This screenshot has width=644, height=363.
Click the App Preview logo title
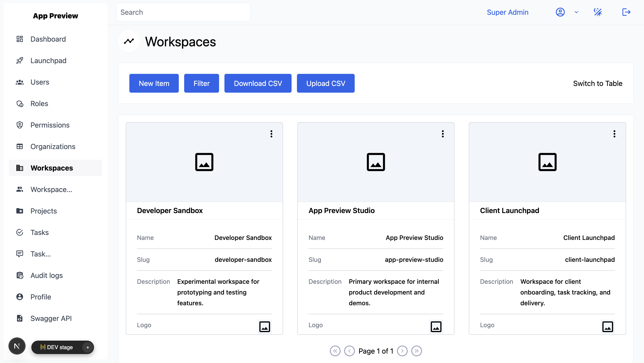coord(55,16)
